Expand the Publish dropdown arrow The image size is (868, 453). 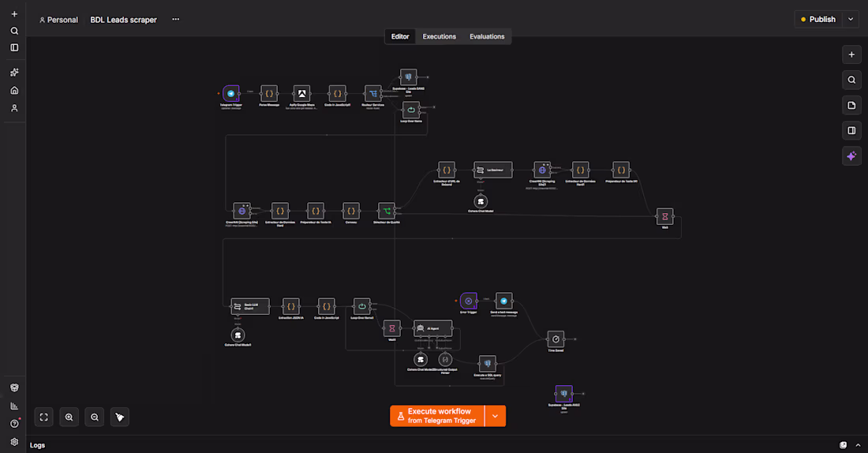[851, 20]
